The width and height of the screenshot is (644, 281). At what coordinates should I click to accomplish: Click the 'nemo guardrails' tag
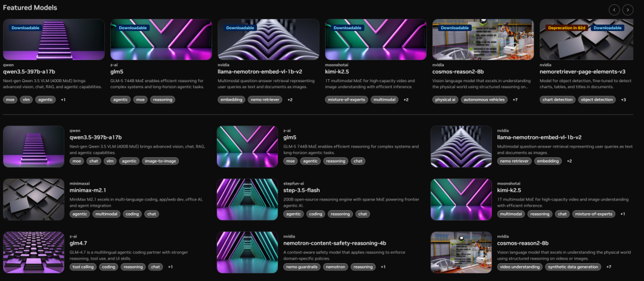[302, 267]
